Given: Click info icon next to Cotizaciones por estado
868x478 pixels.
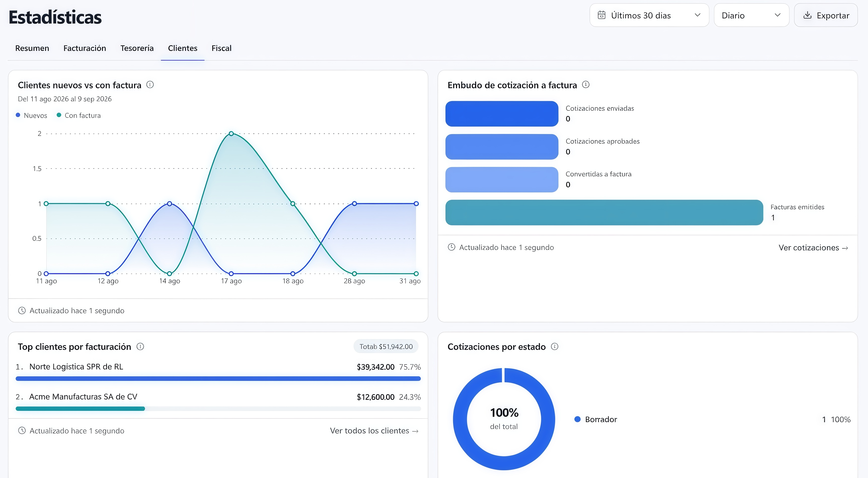Looking at the screenshot, I should 555,347.
